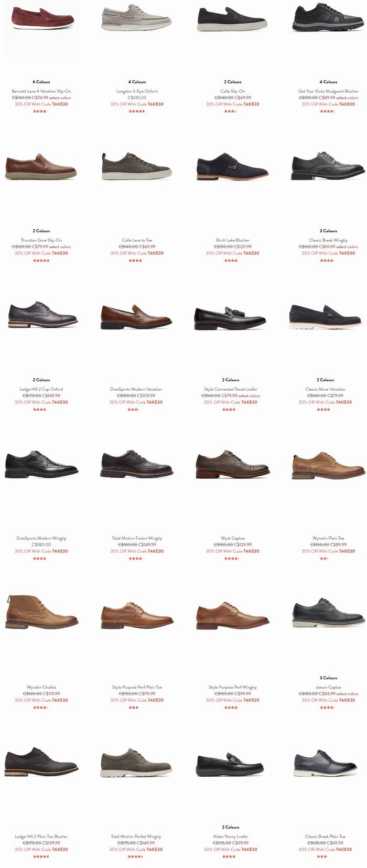Viewport: 367px width, 868px height.
Task: View the Thurston Gore Slip-On shoe image
Action: tap(41, 166)
